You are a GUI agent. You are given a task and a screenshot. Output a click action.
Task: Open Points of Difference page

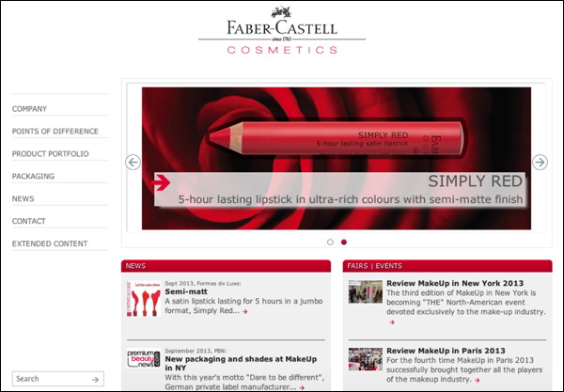(x=55, y=132)
